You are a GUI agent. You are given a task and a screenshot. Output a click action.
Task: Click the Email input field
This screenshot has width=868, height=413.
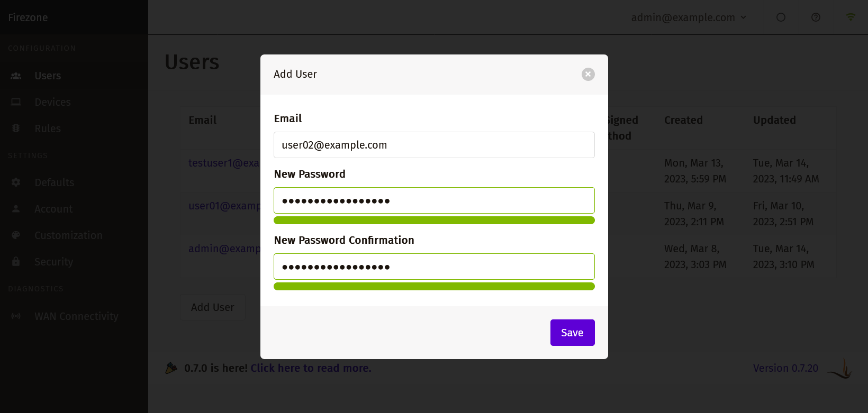(x=434, y=145)
